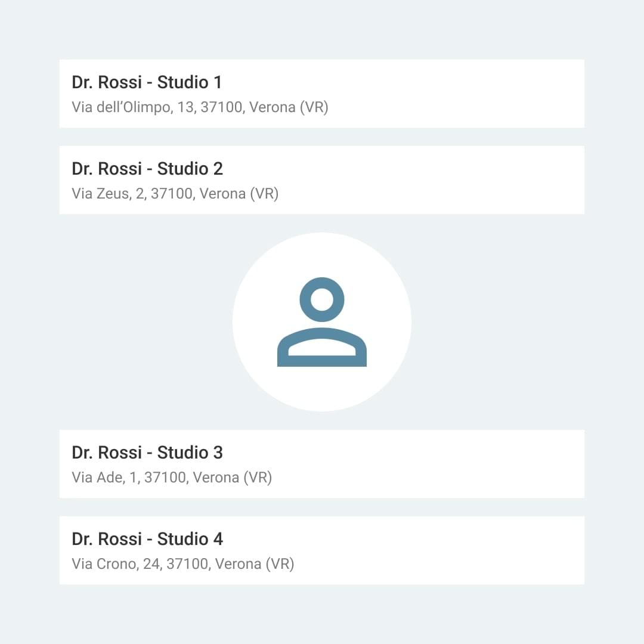Click the Via Zeus, 2 address line

pyautogui.click(x=175, y=194)
